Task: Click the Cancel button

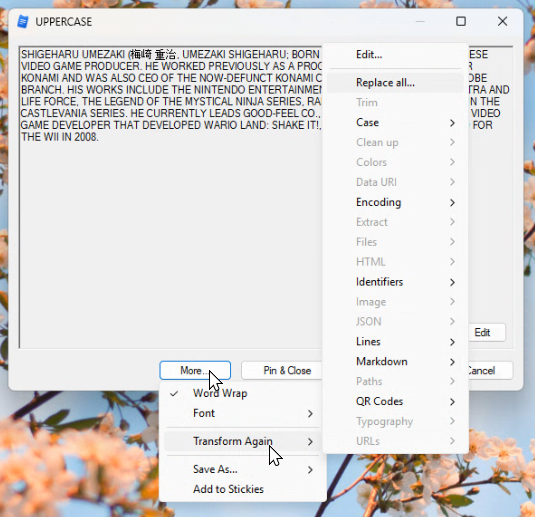Action: pyautogui.click(x=490, y=370)
